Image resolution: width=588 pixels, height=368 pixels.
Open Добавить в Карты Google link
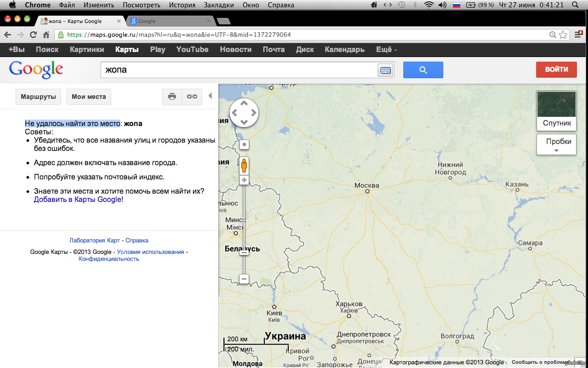pyautogui.click(x=79, y=200)
